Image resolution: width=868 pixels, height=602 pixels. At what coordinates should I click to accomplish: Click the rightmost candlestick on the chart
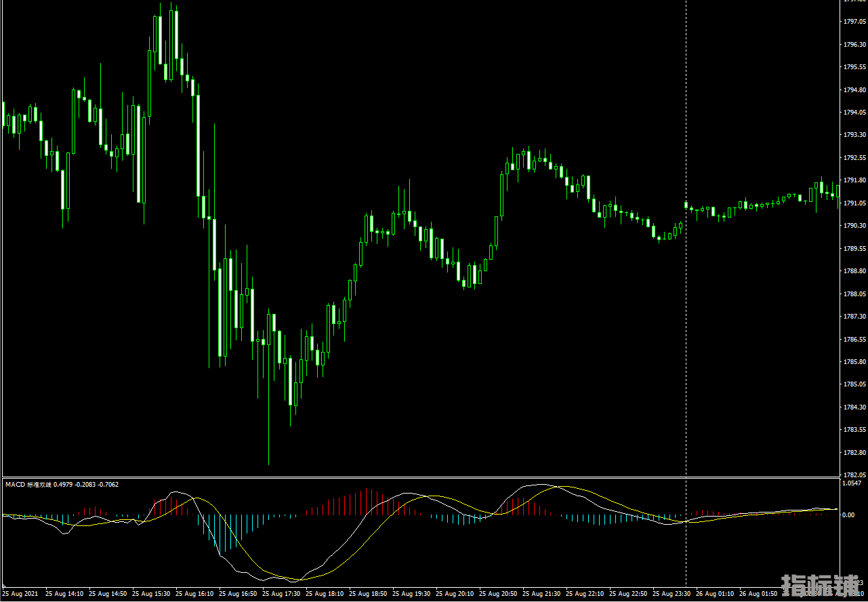838,191
